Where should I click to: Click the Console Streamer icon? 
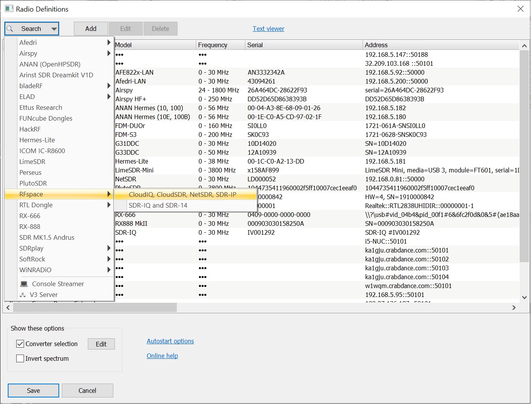pos(24,284)
